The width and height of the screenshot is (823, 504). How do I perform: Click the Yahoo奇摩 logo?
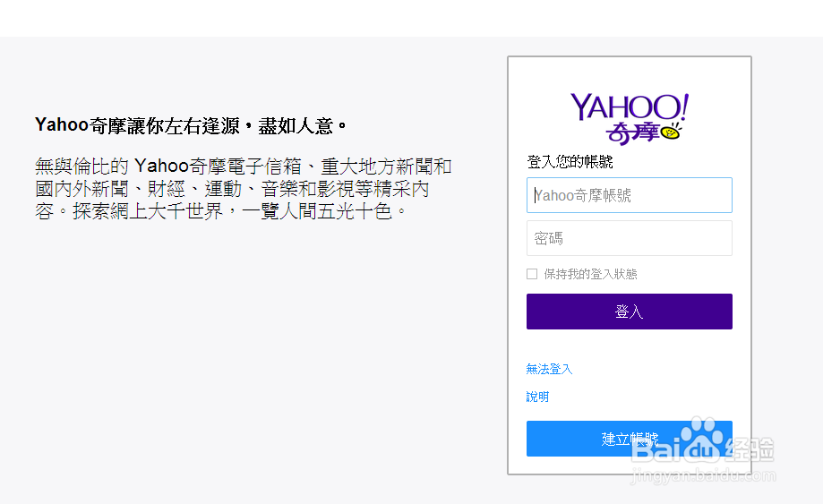coord(630,118)
